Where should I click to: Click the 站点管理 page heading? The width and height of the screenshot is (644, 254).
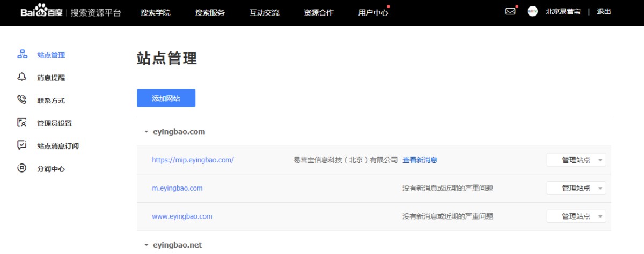coord(167,58)
